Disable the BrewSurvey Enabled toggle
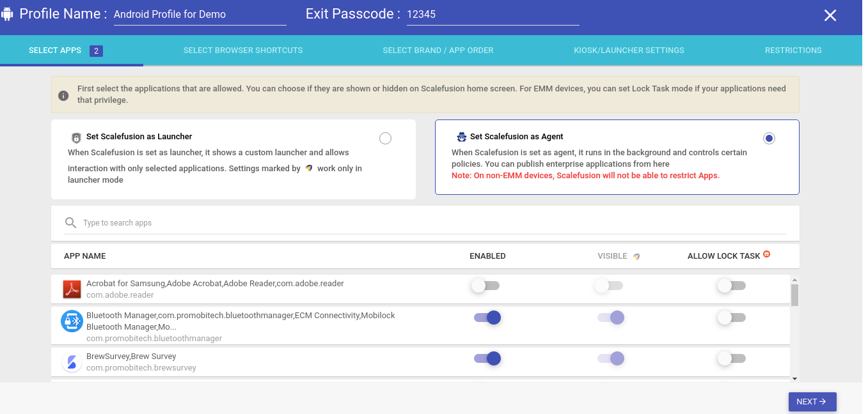The height and width of the screenshot is (414, 868). (x=487, y=358)
